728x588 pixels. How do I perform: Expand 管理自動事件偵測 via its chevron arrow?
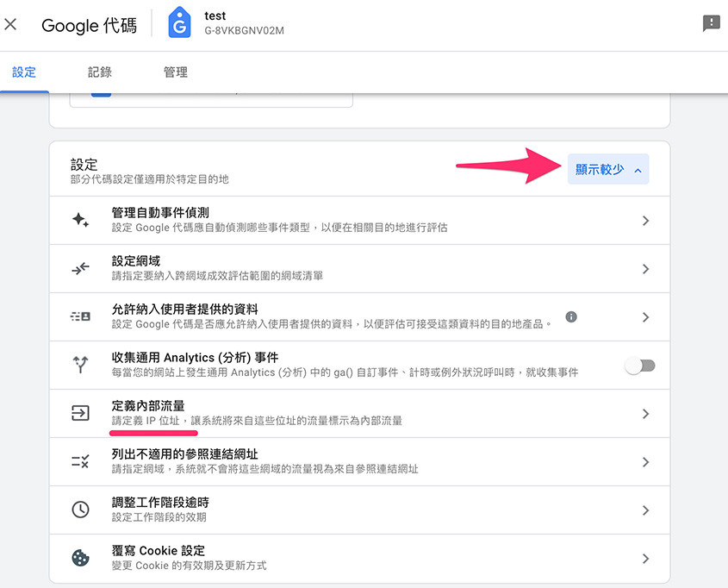coord(645,221)
